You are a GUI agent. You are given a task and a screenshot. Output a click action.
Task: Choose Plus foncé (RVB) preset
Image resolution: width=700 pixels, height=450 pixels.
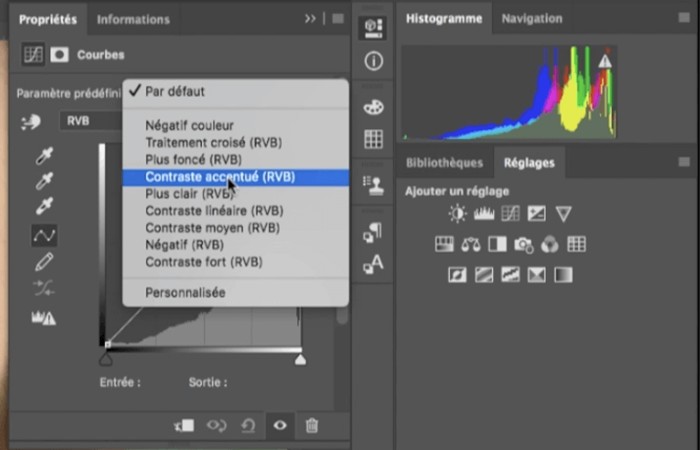236,159
